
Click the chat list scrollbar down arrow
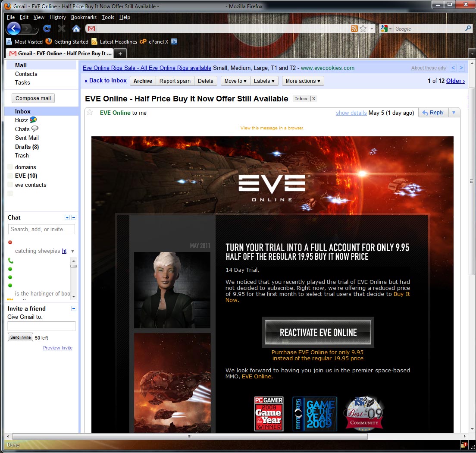click(74, 296)
